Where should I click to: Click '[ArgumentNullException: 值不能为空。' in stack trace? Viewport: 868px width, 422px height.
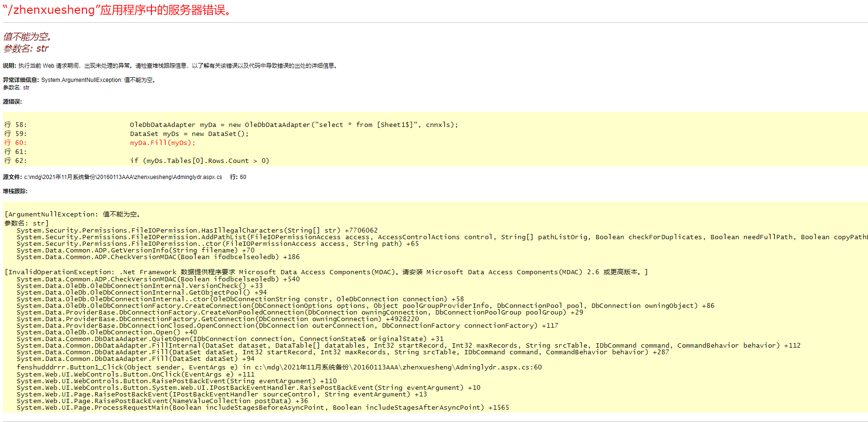(x=72, y=215)
